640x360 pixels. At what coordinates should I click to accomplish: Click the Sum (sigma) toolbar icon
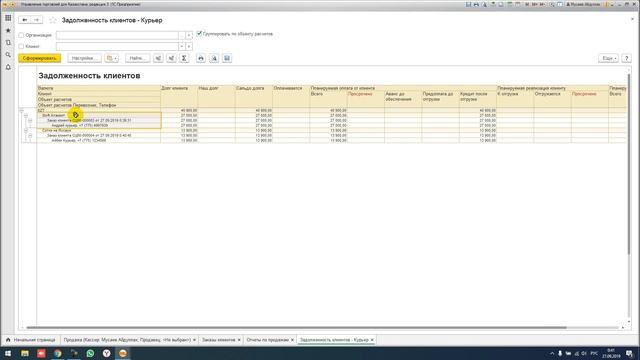tap(184, 58)
